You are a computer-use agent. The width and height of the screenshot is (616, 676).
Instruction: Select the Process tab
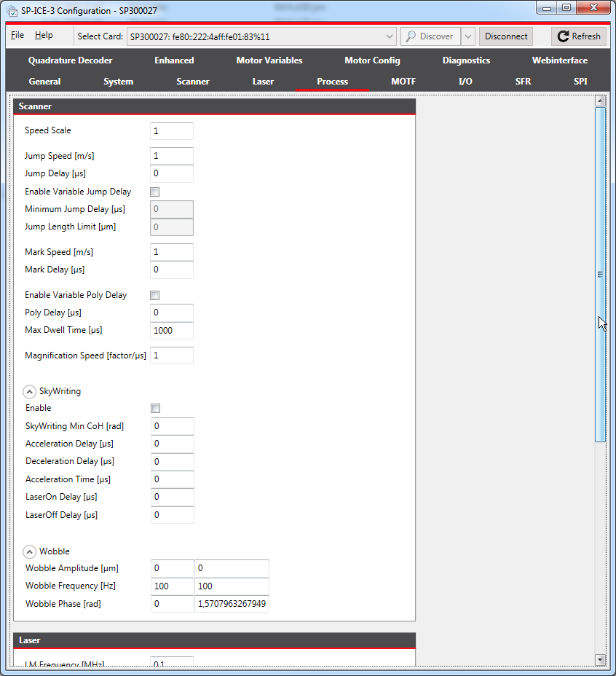click(332, 82)
